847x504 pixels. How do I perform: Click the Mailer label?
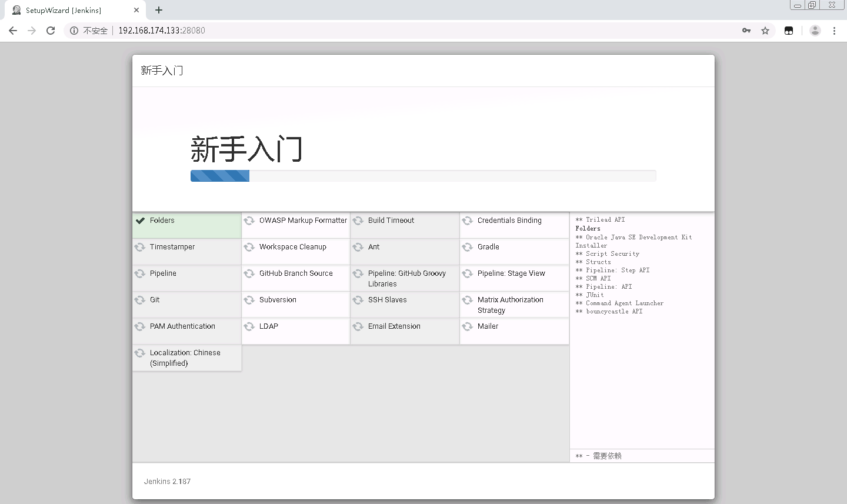coord(488,326)
